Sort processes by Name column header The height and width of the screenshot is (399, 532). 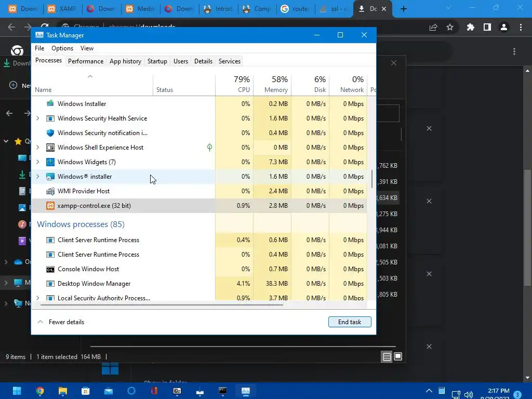pyautogui.click(x=92, y=85)
